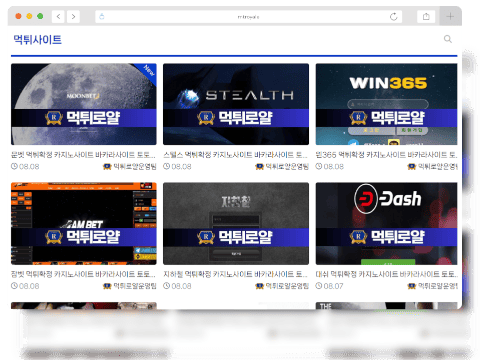Open the STEALTH thumbnail card

[x=236, y=104]
